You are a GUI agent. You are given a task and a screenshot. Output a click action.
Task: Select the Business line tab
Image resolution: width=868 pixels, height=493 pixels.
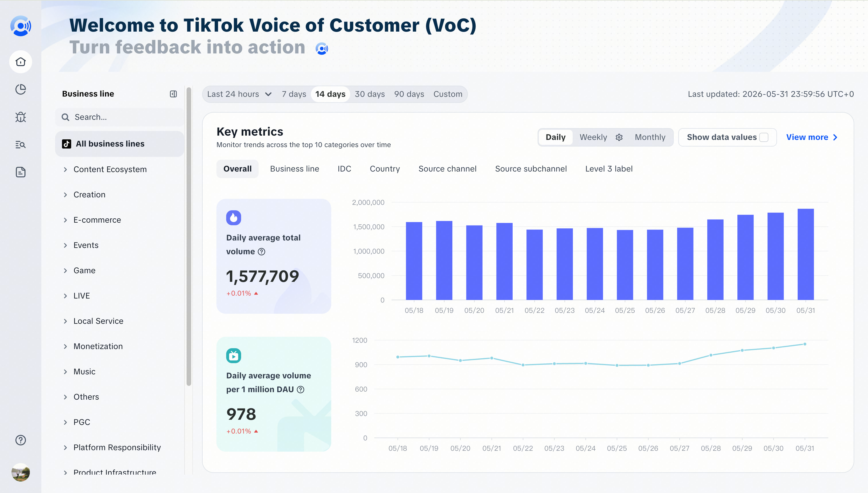(294, 169)
